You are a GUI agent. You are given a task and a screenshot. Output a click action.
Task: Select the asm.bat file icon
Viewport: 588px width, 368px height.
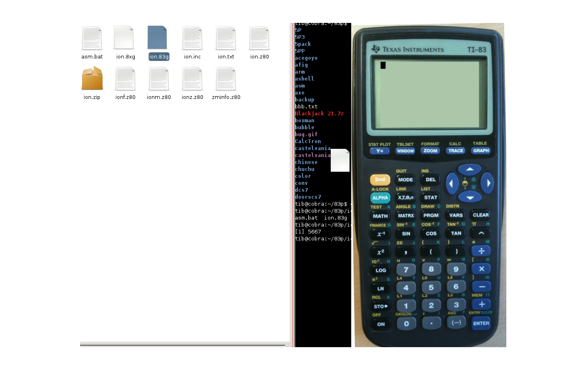(92, 38)
